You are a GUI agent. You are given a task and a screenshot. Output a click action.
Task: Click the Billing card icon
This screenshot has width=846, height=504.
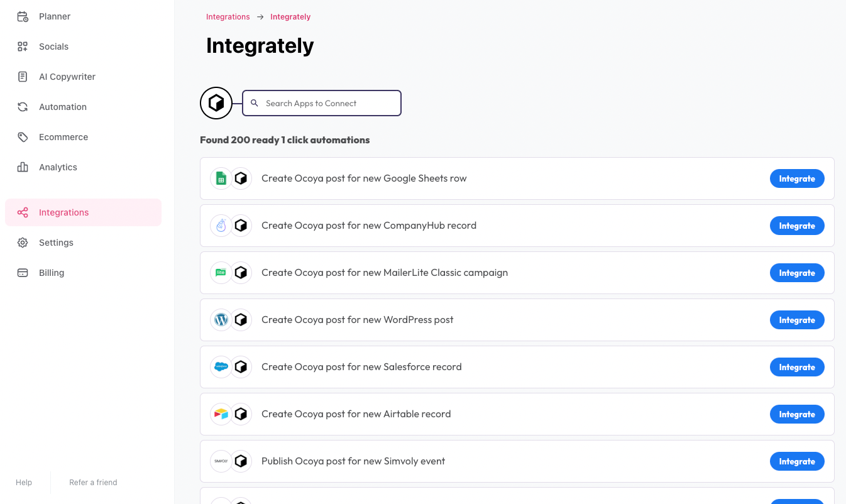click(23, 273)
